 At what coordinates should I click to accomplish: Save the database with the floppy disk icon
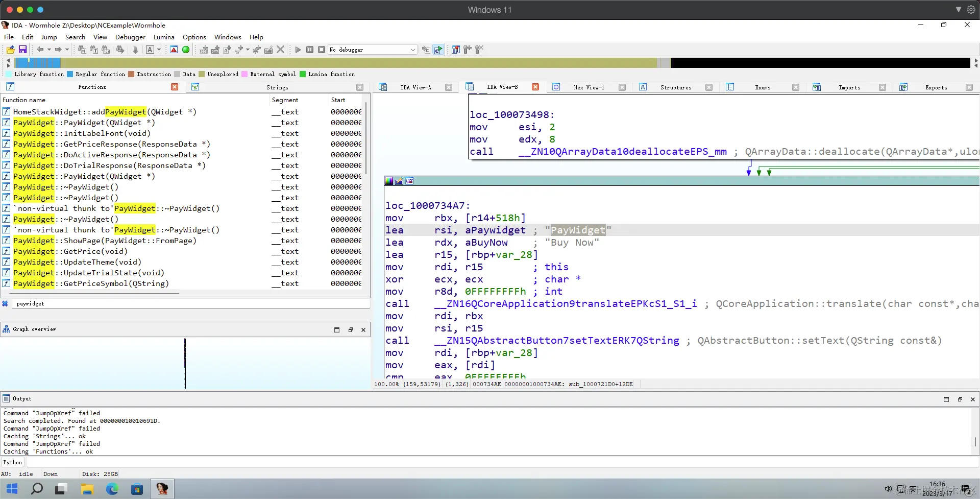pyautogui.click(x=22, y=50)
